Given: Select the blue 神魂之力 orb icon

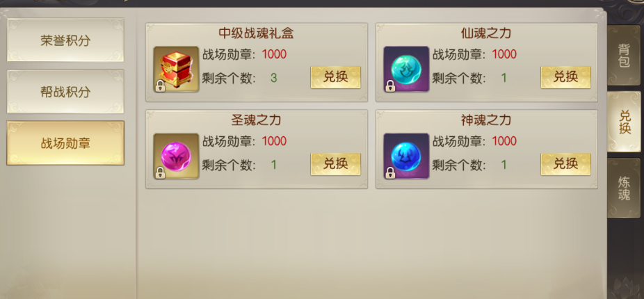Looking at the screenshot, I should click(406, 156).
